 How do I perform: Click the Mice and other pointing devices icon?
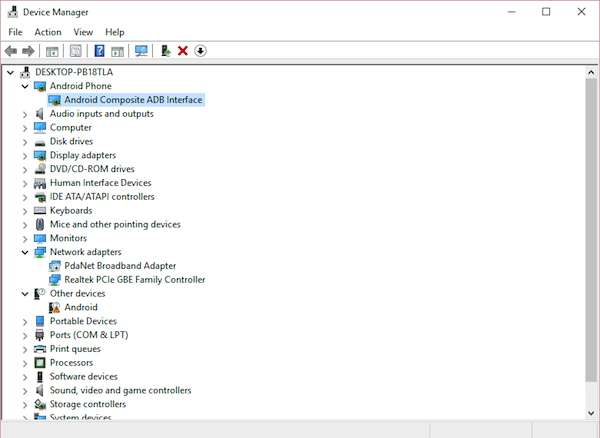point(40,224)
